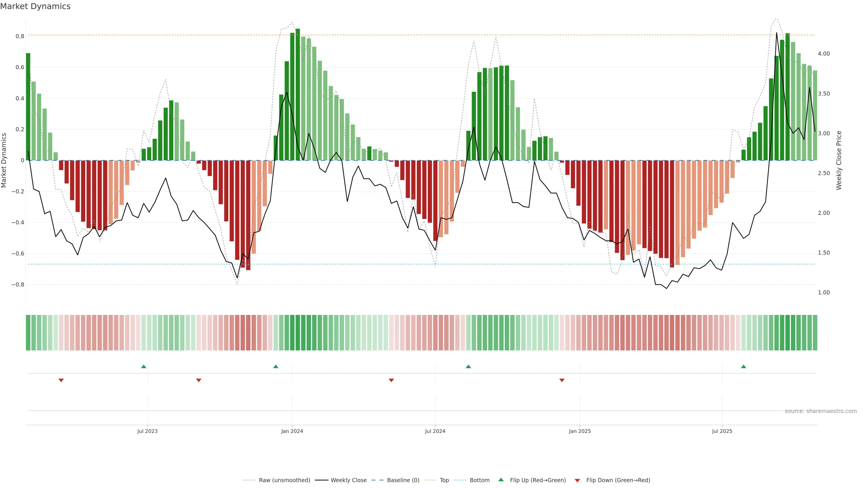Click the first green flip-up triangle marker
The width and height of the screenshot is (868, 488).
pyautogui.click(x=144, y=366)
